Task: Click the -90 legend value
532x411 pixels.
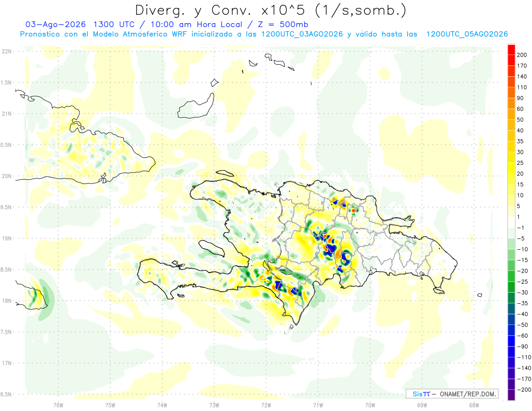Action: tap(523, 347)
